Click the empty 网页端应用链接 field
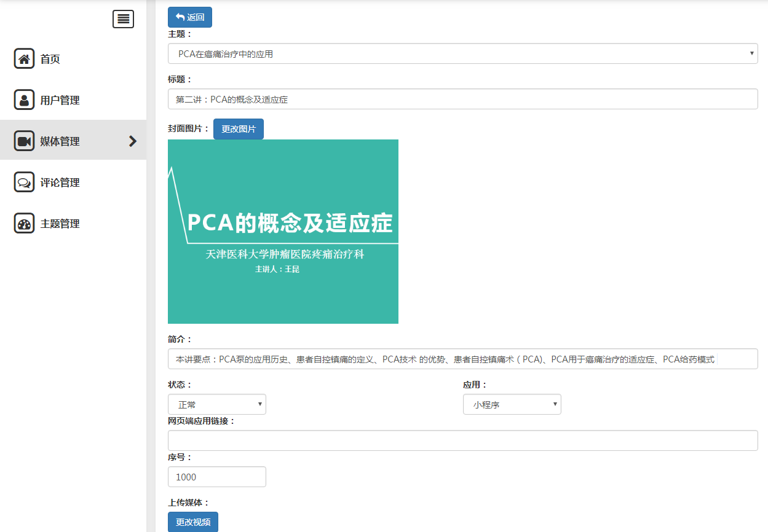 pos(462,440)
